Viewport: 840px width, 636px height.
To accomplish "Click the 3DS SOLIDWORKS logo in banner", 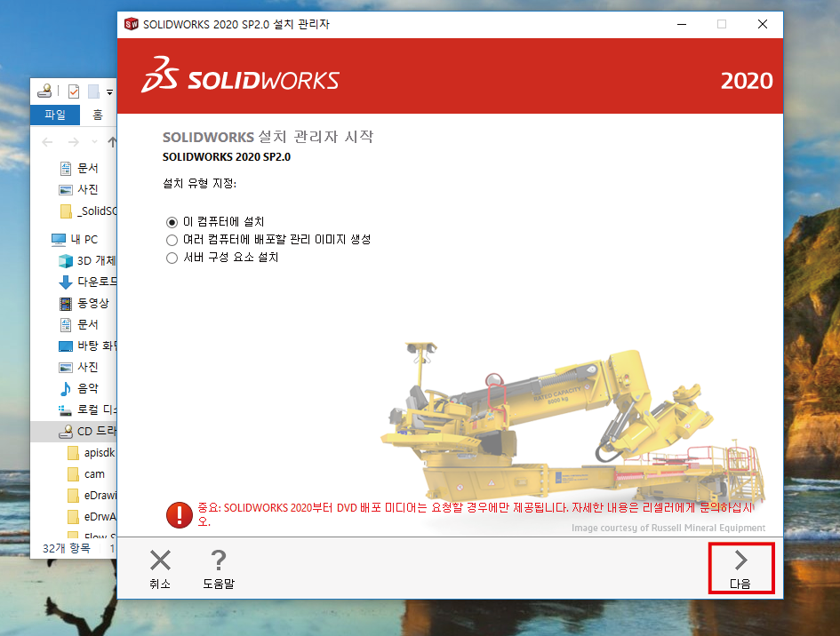I will coord(240,76).
